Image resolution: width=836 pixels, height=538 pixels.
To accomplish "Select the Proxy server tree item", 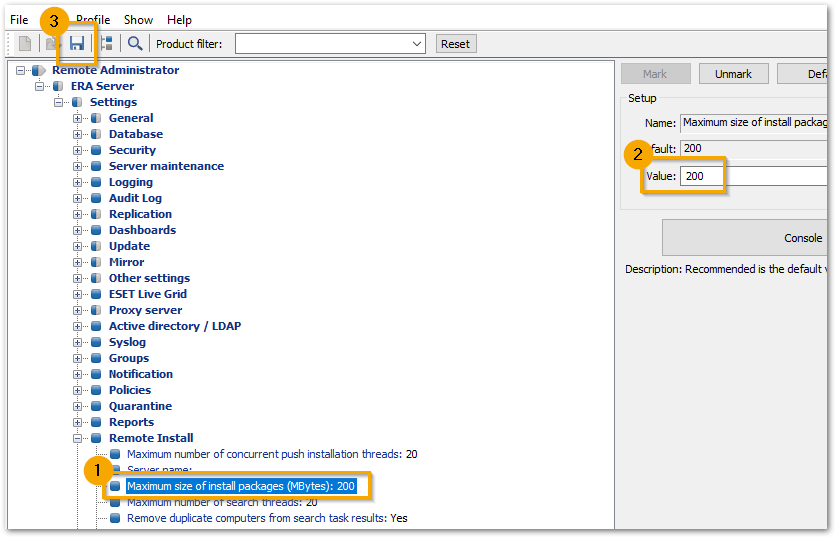I will tap(146, 310).
